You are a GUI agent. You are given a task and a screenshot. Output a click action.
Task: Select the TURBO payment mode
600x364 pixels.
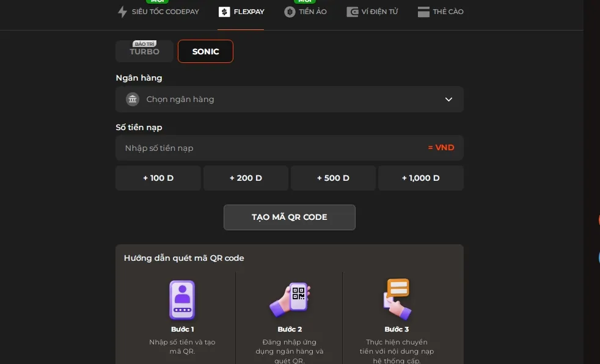(144, 51)
